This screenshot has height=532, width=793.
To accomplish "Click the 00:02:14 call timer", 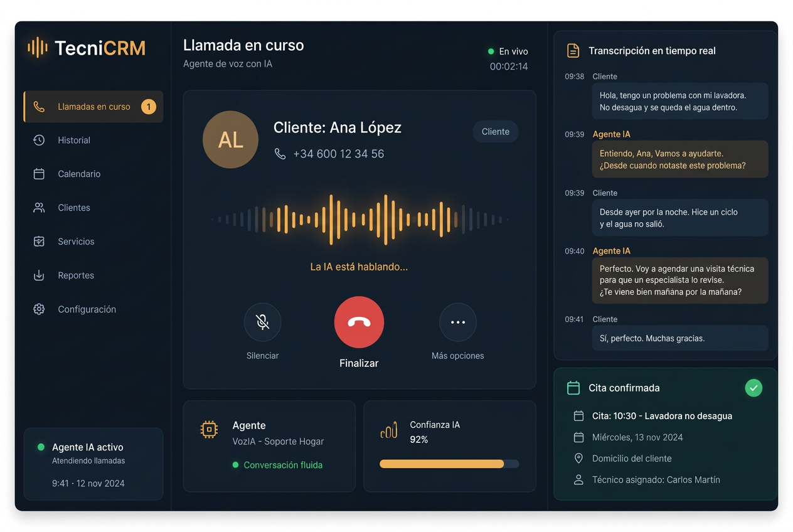I will coord(509,66).
